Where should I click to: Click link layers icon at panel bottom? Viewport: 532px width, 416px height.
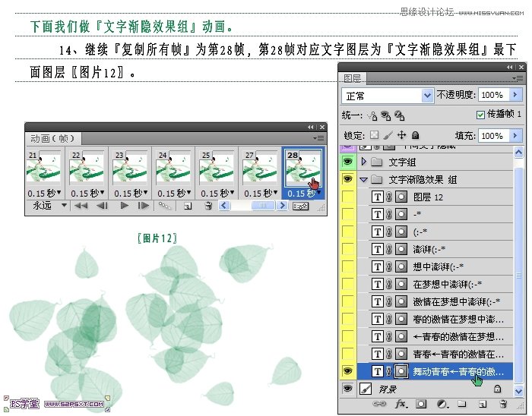pos(379,403)
